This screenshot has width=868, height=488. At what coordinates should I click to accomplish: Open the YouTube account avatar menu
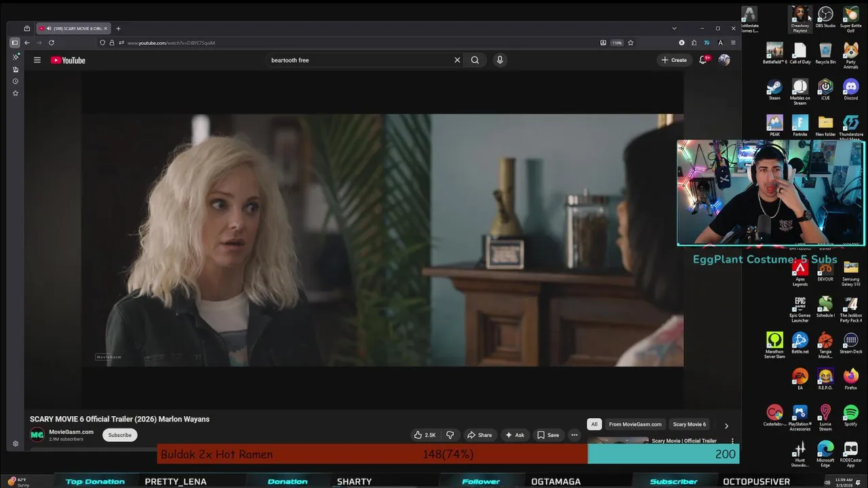coord(724,60)
